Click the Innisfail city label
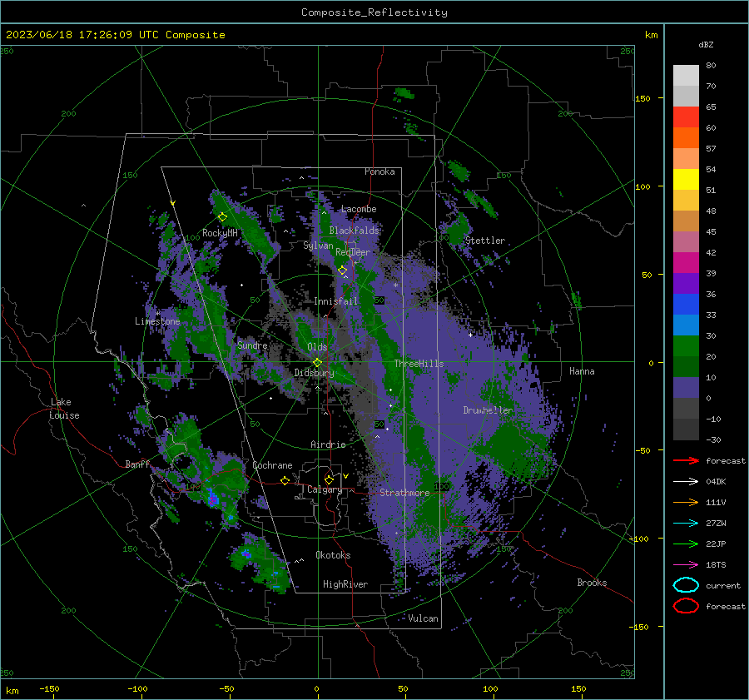The image size is (749, 700). point(336,301)
